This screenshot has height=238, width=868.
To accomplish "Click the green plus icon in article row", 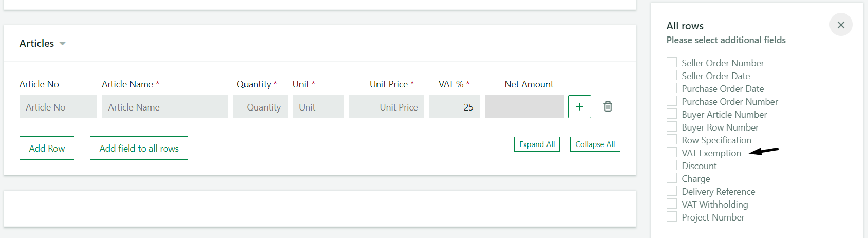I will (579, 106).
